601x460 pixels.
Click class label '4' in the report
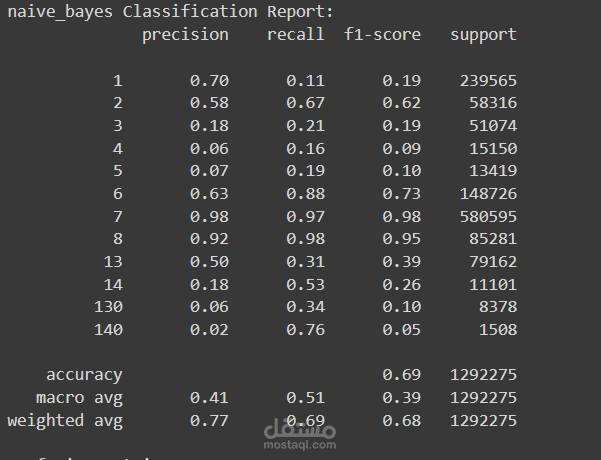pyautogui.click(x=118, y=149)
